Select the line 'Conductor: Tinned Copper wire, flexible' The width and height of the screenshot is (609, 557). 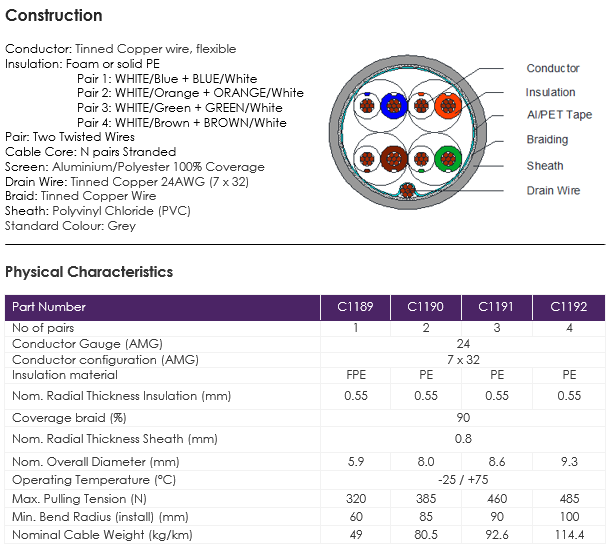(x=120, y=49)
